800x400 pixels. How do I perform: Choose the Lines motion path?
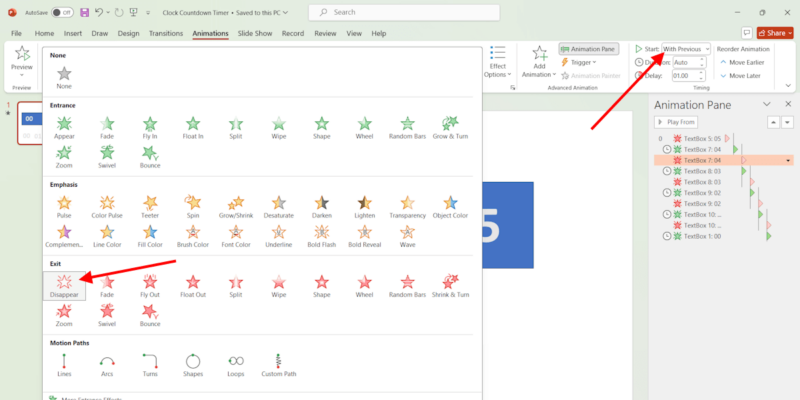pyautogui.click(x=64, y=365)
